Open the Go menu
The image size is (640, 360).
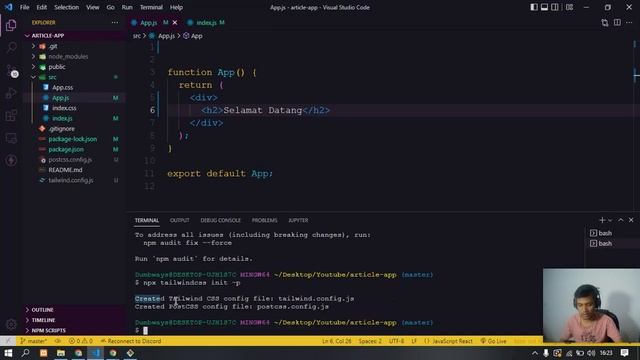(111, 7)
